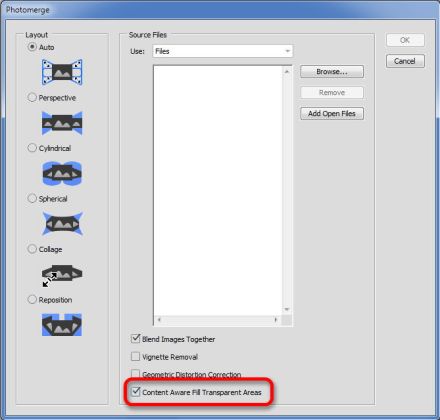The height and width of the screenshot is (420, 440).
Task: Click the OK button
Action: (405, 40)
